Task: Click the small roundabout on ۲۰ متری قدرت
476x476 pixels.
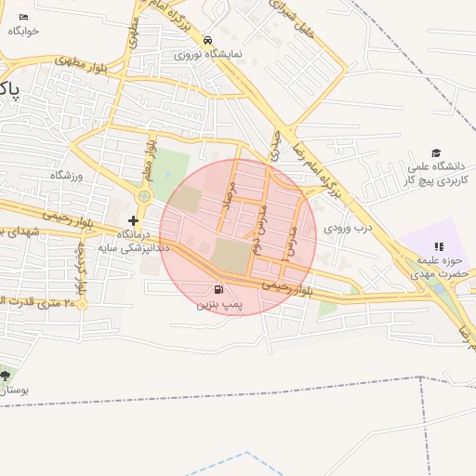Action: point(82,305)
